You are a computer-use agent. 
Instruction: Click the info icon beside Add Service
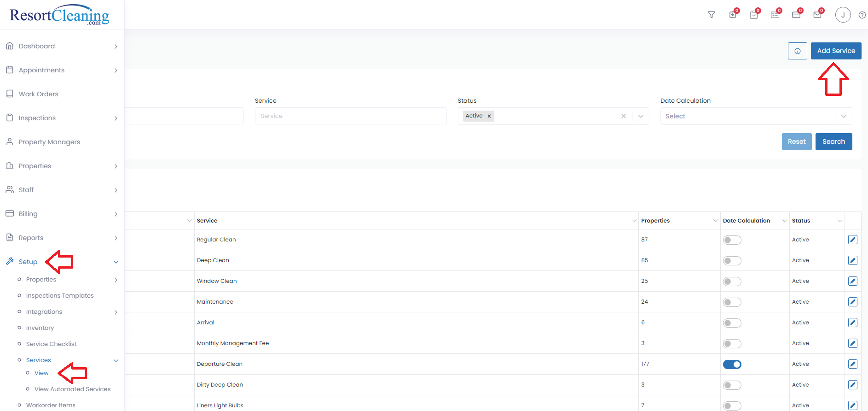(x=797, y=51)
